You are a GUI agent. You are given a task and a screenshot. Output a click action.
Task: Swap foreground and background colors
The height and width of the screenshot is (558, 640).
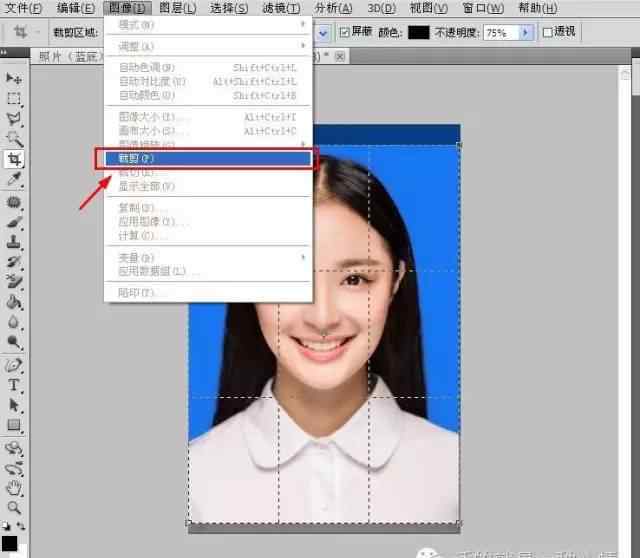point(20,526)
